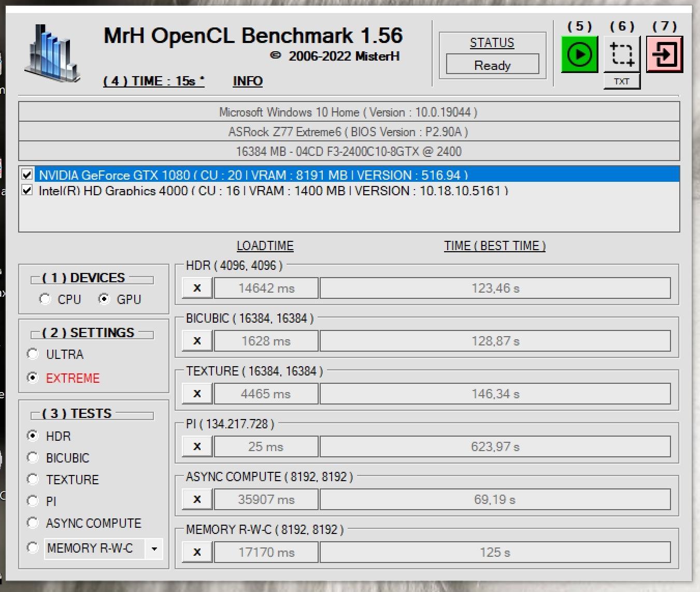Uncheck the Intel HD Graphics 4000 device
Viewport: 700px width, 592px height.
click(x=27, y=191)
